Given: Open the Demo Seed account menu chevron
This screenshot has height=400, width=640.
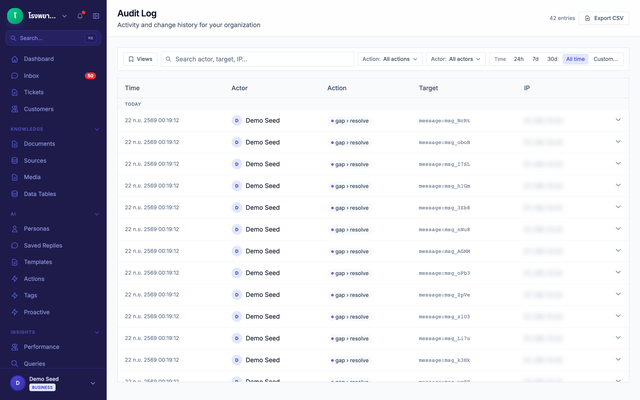Looking at the screenshot, I should pyautogui.click(x=93, y=383).
